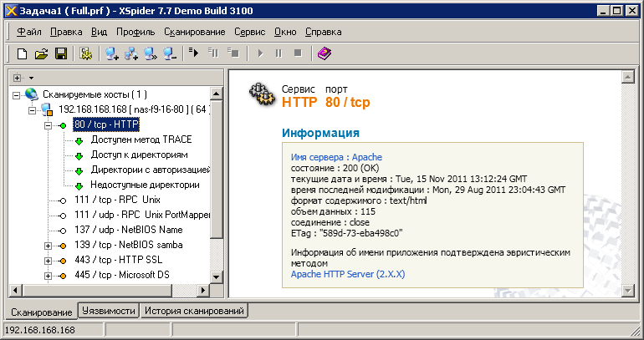Click the single Stop toolbar button
This screenshot has width=644, height=340.
[299, 53]
